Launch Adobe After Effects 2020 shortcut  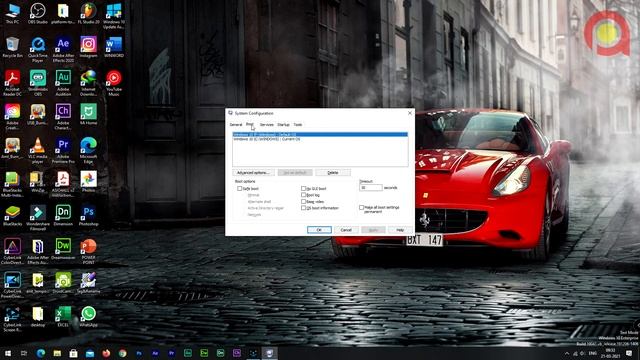point(63,49)
